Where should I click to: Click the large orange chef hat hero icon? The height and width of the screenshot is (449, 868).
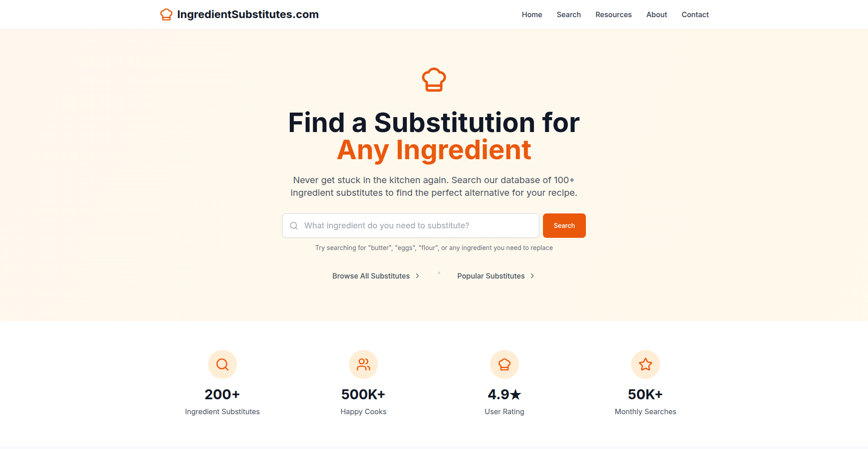[434, 80]
